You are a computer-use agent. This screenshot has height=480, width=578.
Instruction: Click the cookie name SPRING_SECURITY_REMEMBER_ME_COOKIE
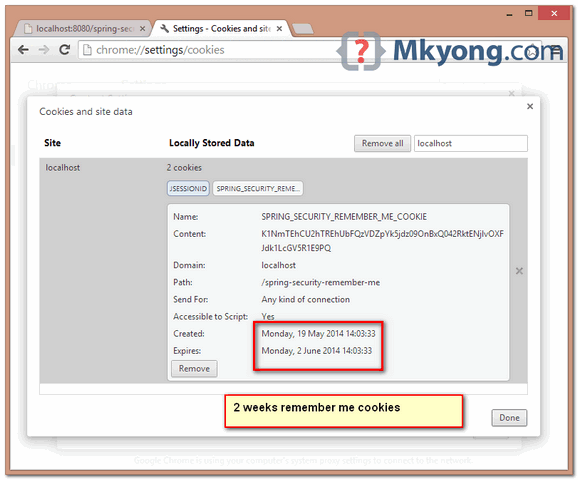(x=344, y=217)
